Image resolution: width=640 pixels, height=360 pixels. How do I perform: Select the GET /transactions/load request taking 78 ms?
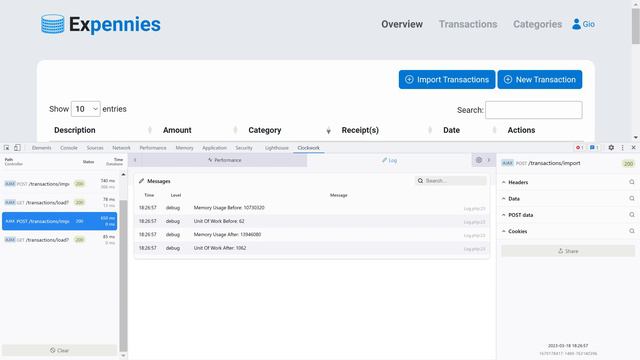tap(60, 202)
